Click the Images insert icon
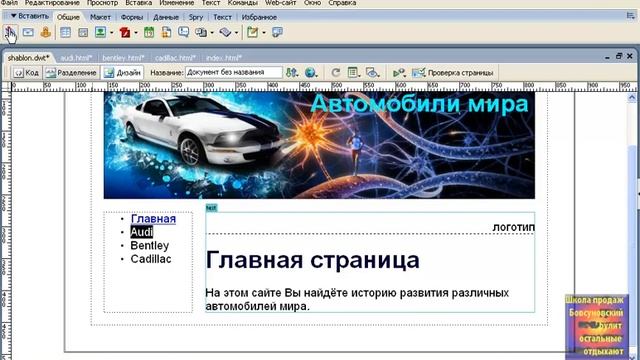This screenshot has height=360, width=640. tap(100, 32)
